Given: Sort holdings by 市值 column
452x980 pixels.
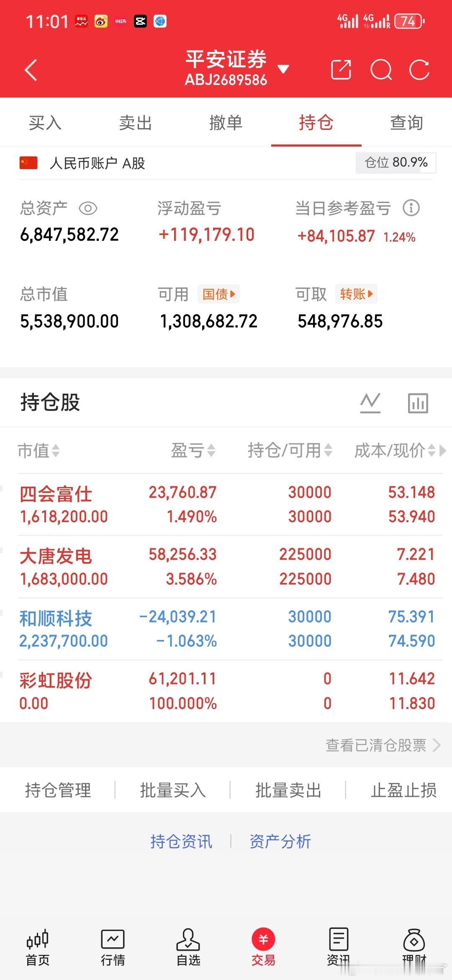Looking at the screenshot, I should click(39, 451).
